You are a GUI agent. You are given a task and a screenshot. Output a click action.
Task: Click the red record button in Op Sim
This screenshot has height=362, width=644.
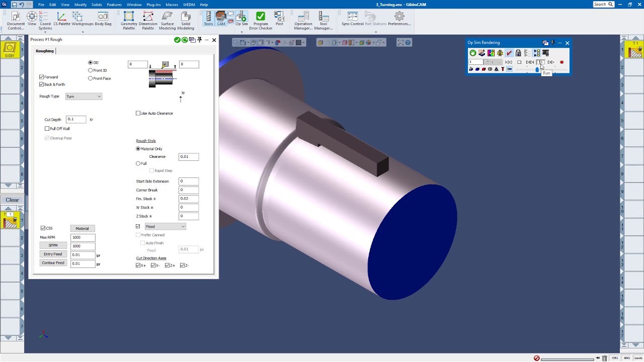click(x=561, y=62)
